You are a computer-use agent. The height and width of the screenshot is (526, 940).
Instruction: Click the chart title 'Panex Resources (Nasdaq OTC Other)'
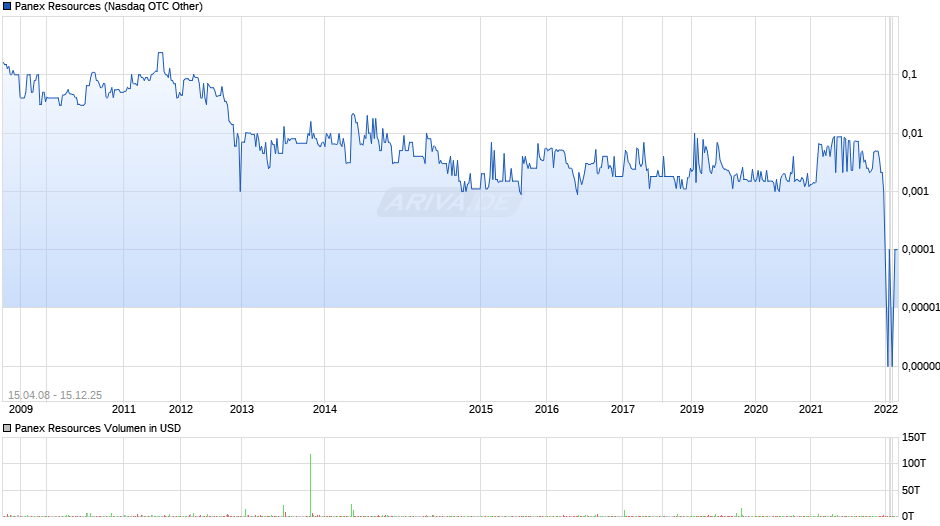(x=109, y=7)
